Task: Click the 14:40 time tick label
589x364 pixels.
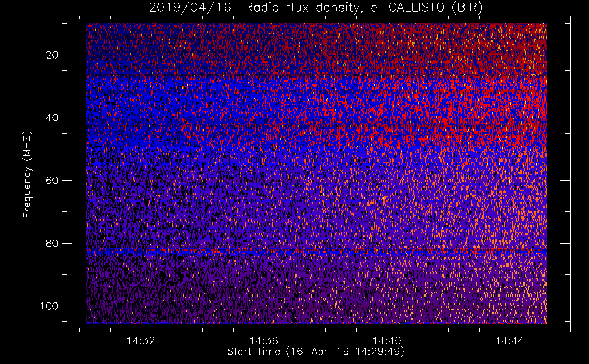Action: [387, 341]
